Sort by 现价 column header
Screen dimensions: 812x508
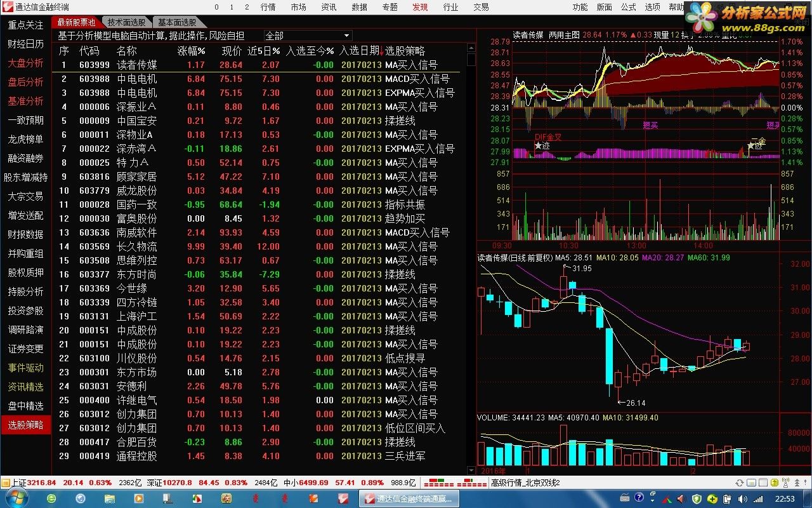coord(232,51)
